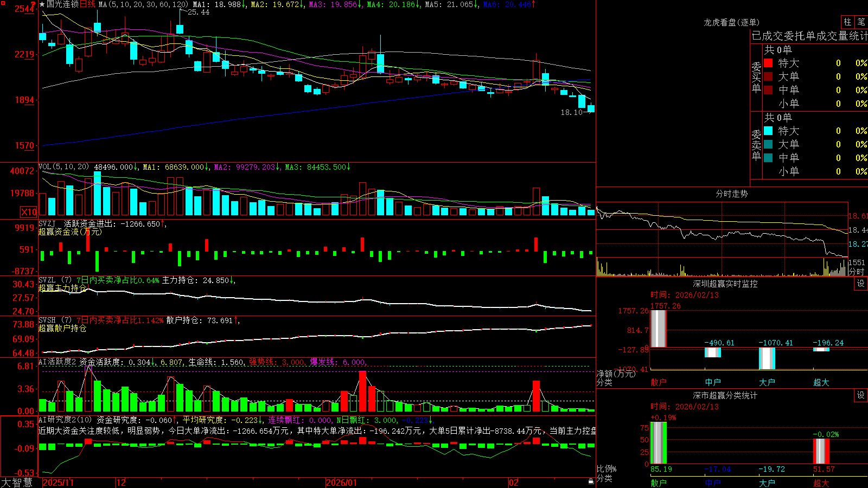Click the 2025/11 date marker
Viewport: 868px width, 488px height.
point(58,483)
